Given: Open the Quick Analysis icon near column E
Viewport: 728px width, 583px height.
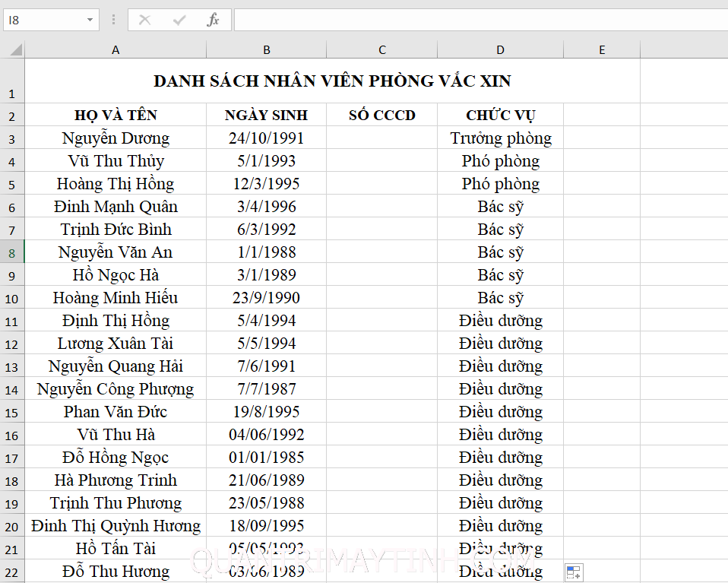Looking at the screenshot, I should coord(574,572).
